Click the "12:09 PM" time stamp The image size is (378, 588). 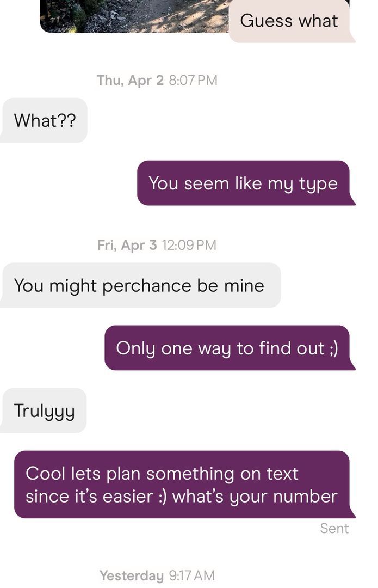(x=189, y=246)
